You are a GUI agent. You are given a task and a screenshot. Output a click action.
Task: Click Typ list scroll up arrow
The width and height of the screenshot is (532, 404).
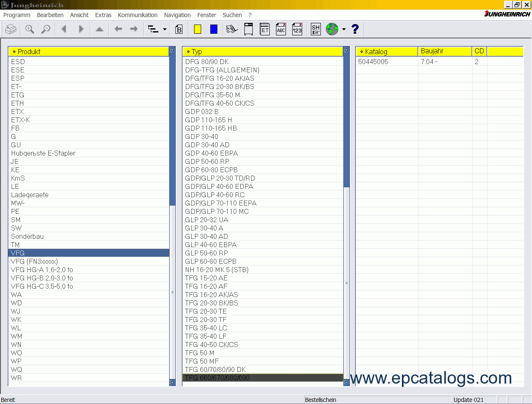click(346, 50)
